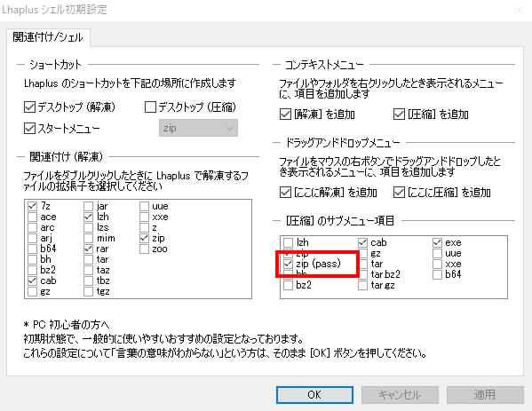Open the 関連付け/シェル tab

pyautogui.click(x=48, y=37)
